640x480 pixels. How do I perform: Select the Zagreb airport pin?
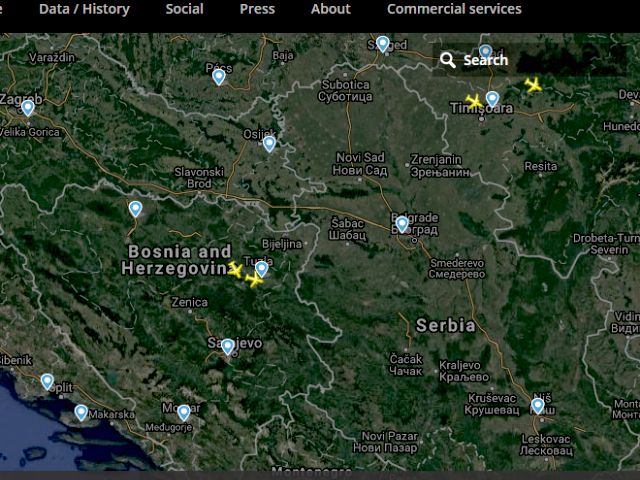28,108
